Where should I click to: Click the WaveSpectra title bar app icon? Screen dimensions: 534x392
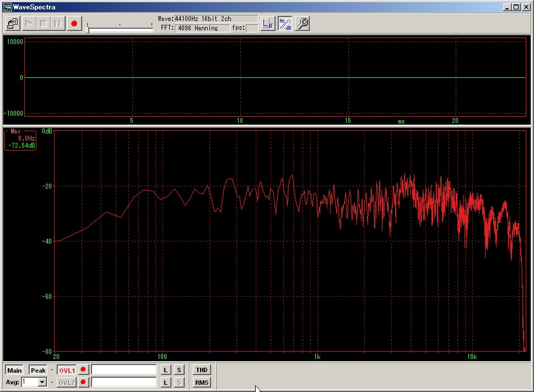[x=7, y=7]
